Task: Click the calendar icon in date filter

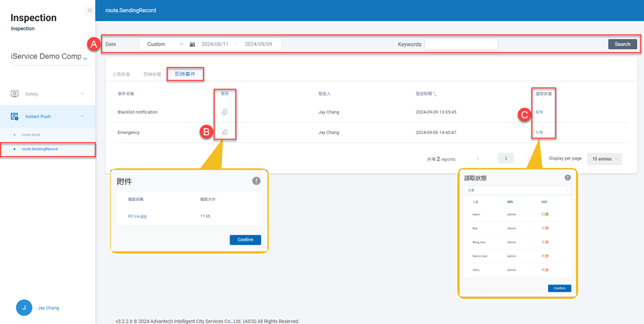Action: point(192,45)
